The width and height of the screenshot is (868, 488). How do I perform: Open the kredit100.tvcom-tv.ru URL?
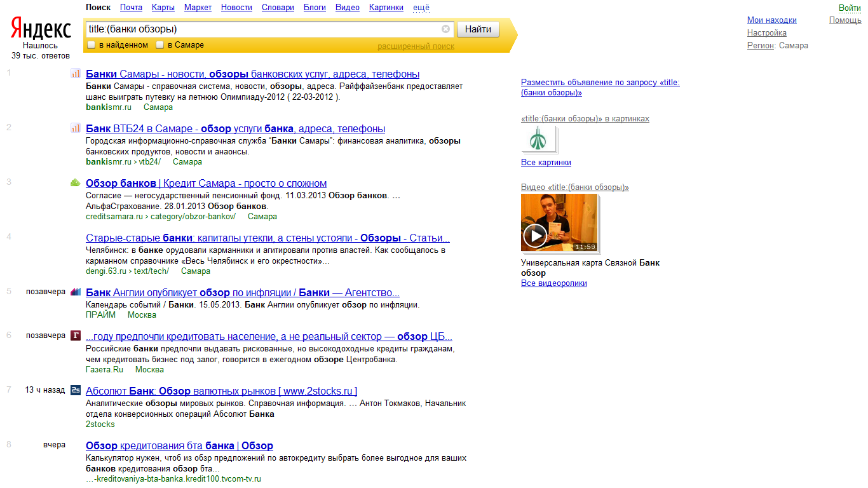(173, 479)
